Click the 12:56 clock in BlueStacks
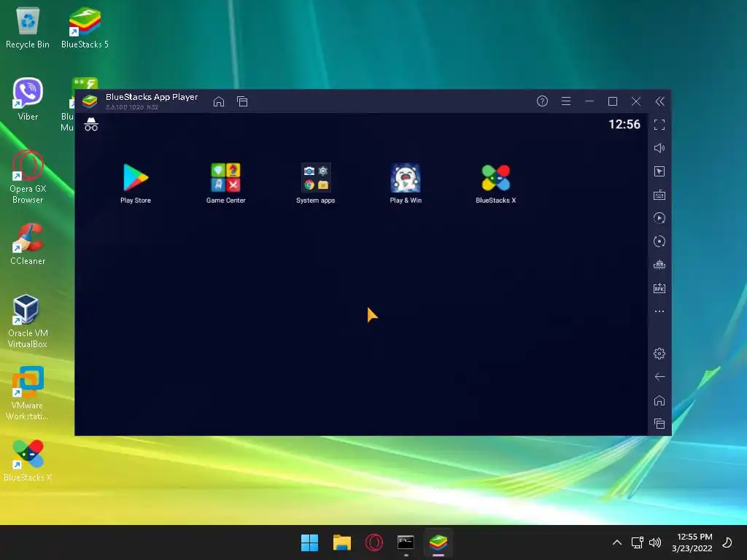This screenshot has height=560, width=747. [624, 124]
